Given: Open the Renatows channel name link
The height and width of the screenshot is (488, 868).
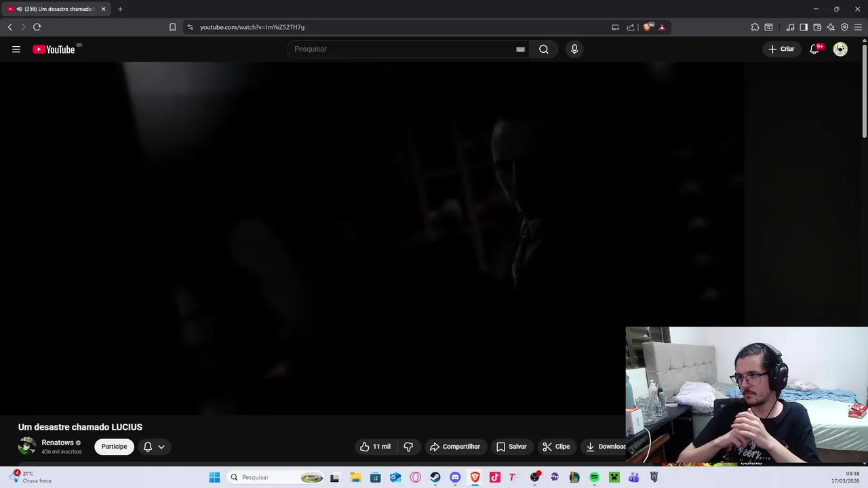Looking at the screenshot, I should 58,443.
